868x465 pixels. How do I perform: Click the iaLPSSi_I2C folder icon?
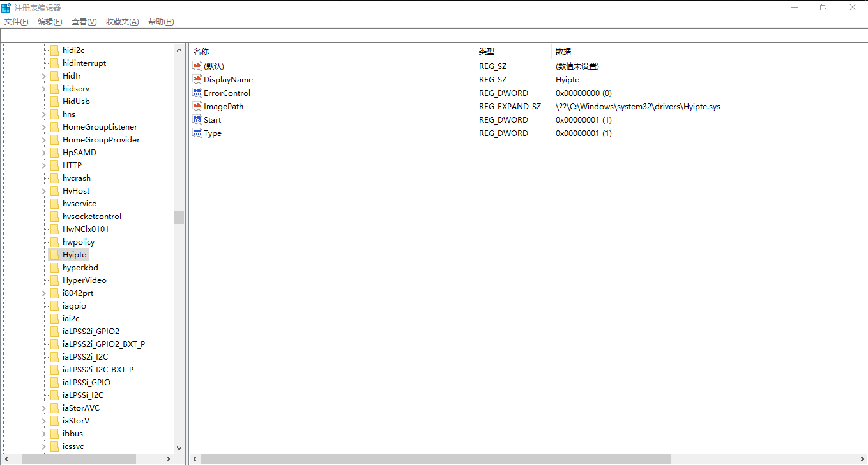click(x=54, y=395)
